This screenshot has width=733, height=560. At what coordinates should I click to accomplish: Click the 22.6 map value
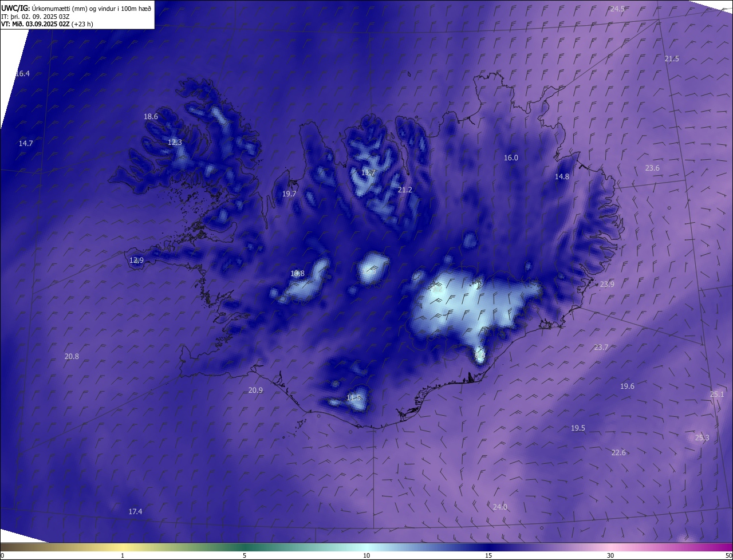tap(618, 453)
